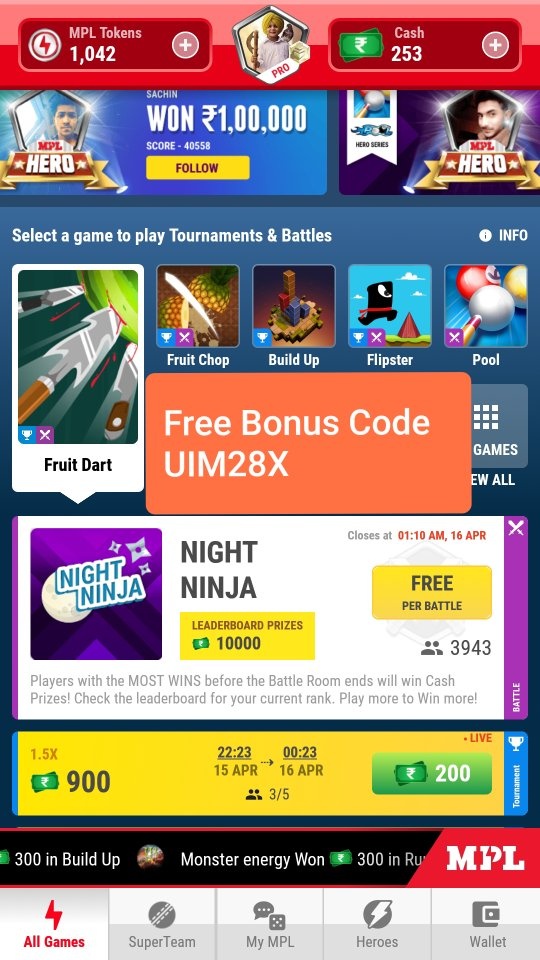Open the Wallet tab
This screenshot has width=540, height=960.
click(487, 924)
